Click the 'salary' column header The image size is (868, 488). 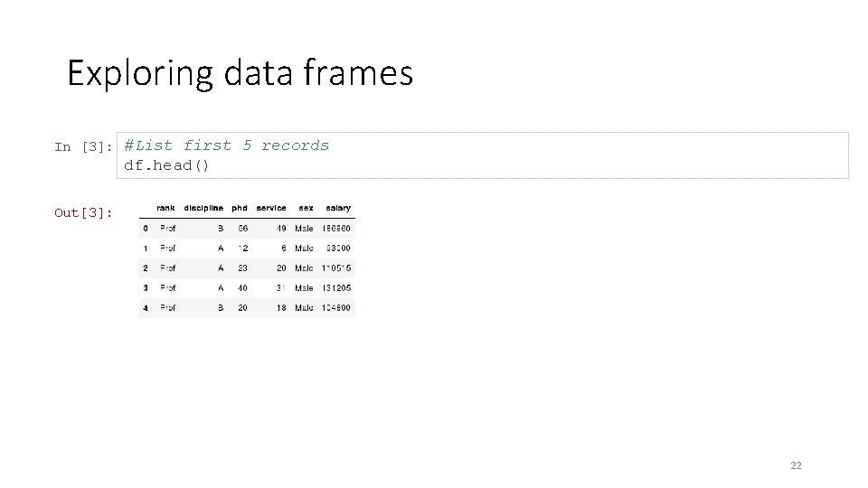[x=338, y=208]
